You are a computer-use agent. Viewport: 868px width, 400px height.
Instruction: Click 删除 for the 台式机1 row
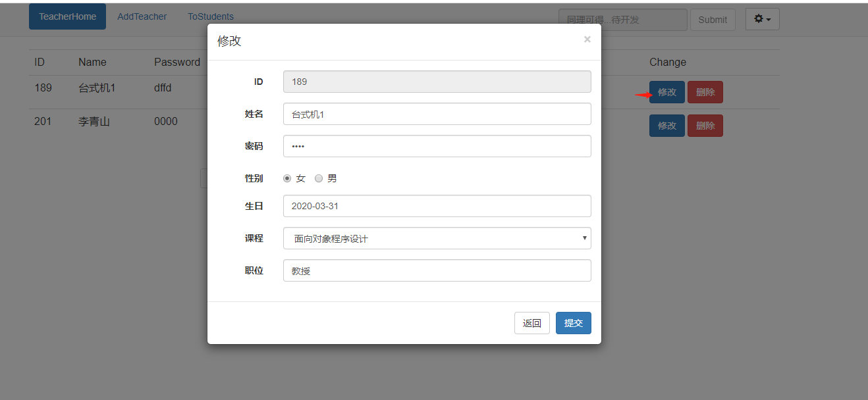coord(705,92)
